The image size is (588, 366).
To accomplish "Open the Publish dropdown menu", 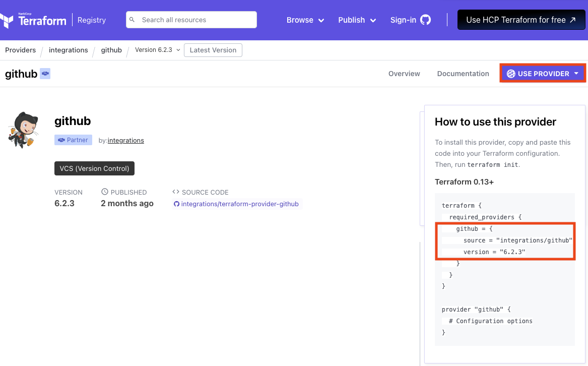I will [357, 20].
